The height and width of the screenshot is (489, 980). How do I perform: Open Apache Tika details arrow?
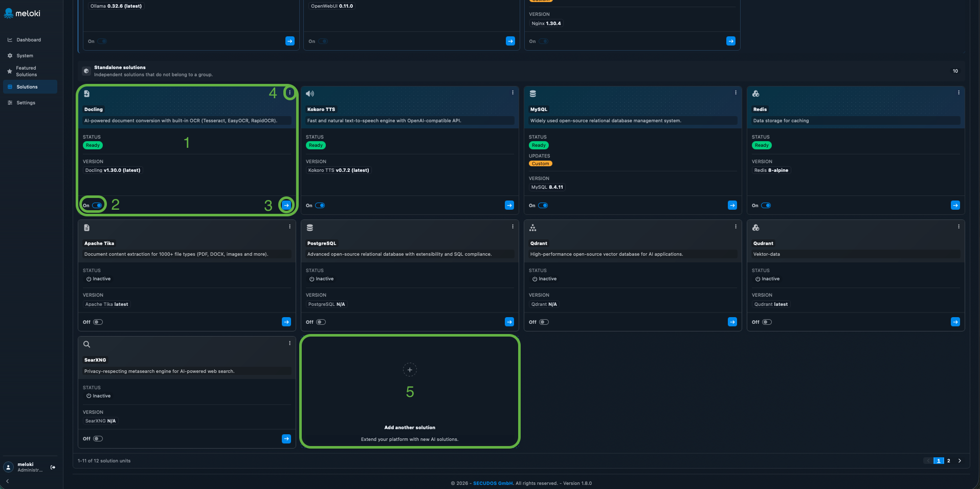pos(286,322)
